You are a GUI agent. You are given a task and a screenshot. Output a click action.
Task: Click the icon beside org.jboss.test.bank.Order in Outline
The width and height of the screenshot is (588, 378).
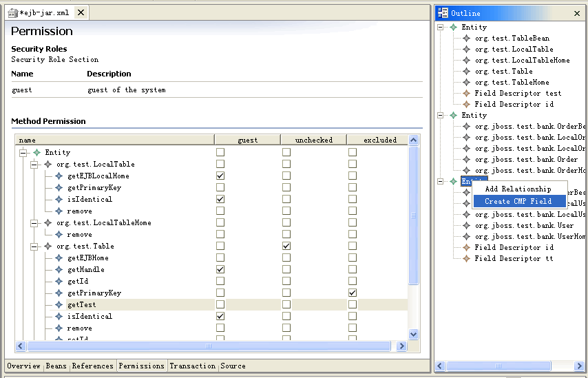(466, 159)
